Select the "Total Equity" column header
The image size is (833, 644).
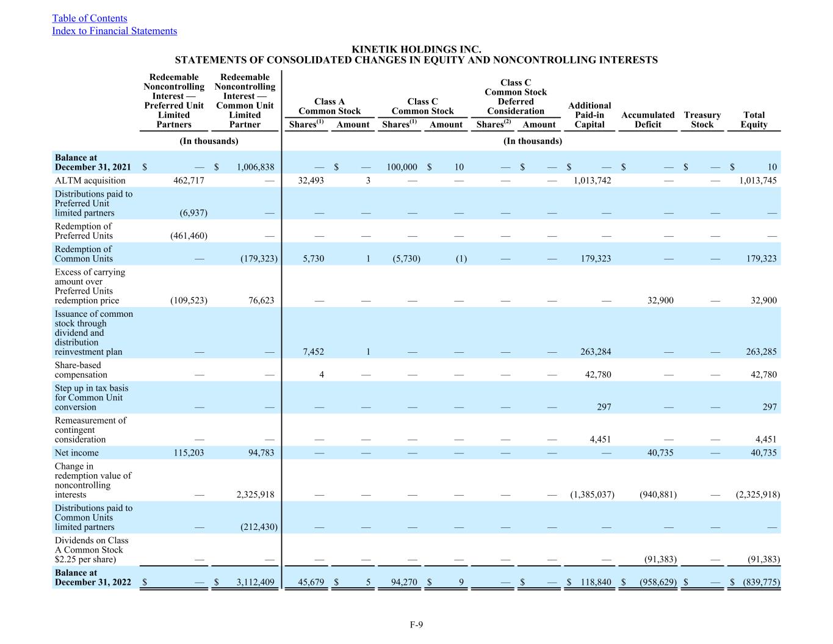tap(754, 120)
